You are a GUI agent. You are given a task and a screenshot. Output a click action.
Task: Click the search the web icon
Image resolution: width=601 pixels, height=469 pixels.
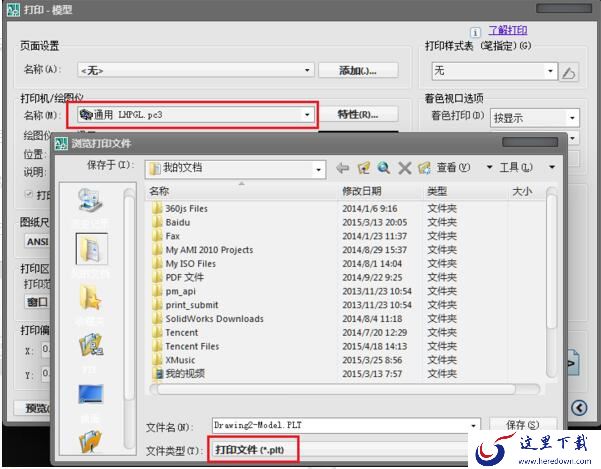384,168
